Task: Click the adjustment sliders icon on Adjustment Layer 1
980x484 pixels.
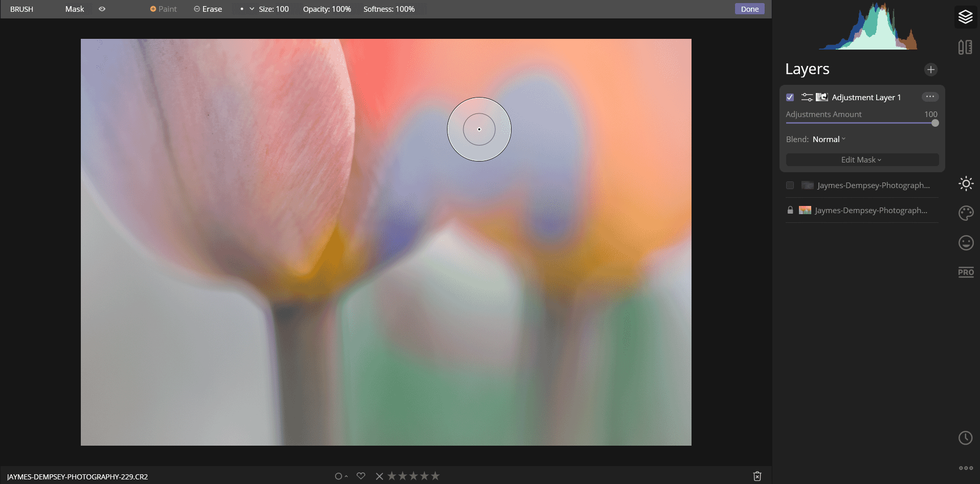Action: point(807,97)
